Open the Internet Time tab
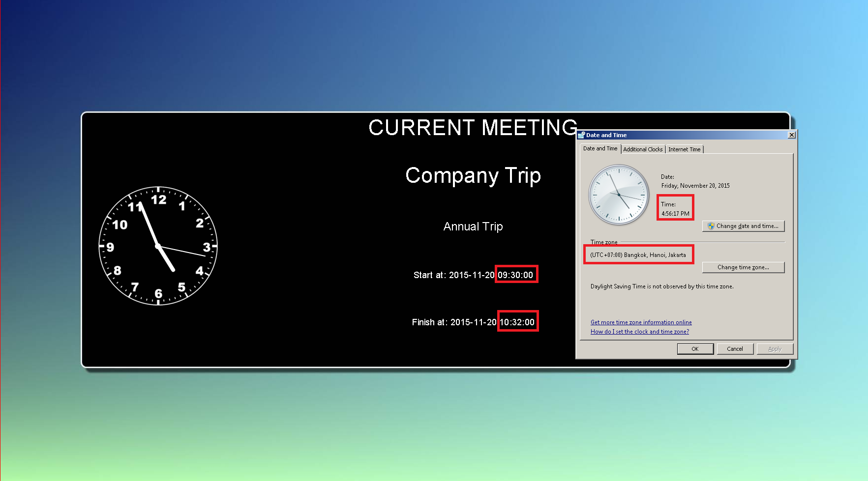 pos(684,149)
